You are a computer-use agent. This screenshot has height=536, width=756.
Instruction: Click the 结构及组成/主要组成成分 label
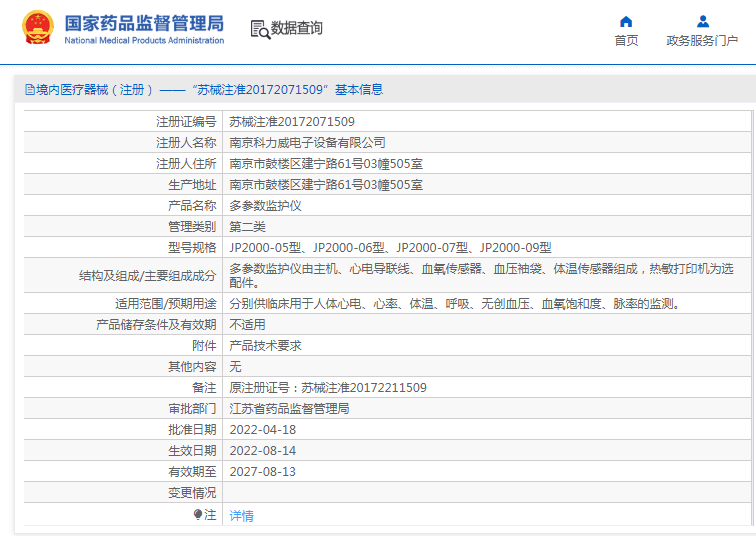(148, 276)
